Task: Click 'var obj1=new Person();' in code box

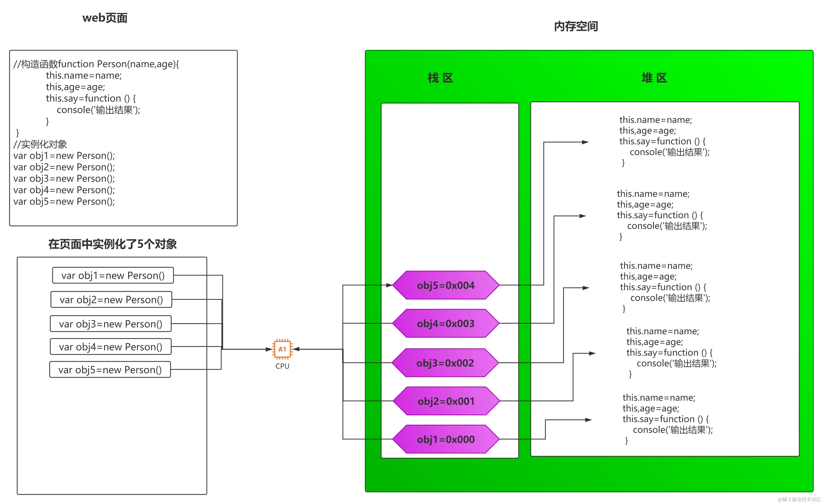Action: pos(64,156)
